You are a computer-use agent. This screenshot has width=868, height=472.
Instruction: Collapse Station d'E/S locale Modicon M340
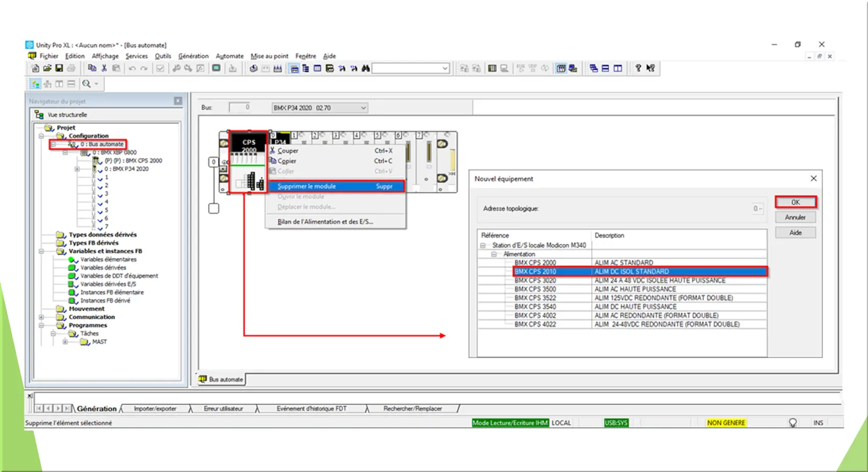(483, 245)
